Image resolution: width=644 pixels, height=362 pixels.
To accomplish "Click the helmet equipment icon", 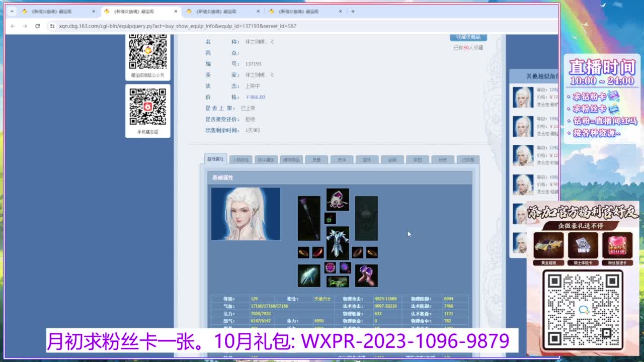I will tap(338, 200).
